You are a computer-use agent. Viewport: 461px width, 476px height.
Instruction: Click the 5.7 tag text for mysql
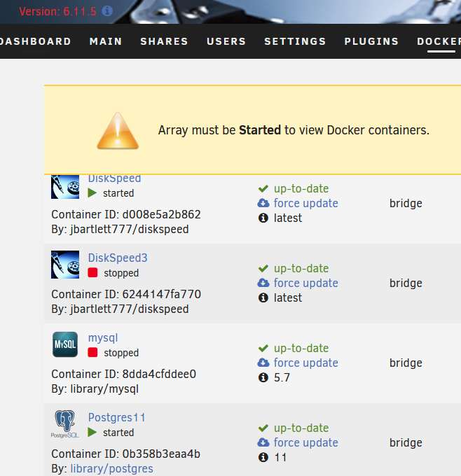[x=282, y=377]
